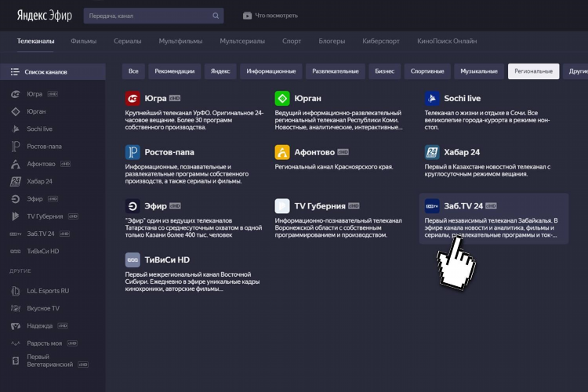The height and width of the screenshot is (392, 588).
Task: Click the Надежда sidebar icon
Action: pos(16,326)
